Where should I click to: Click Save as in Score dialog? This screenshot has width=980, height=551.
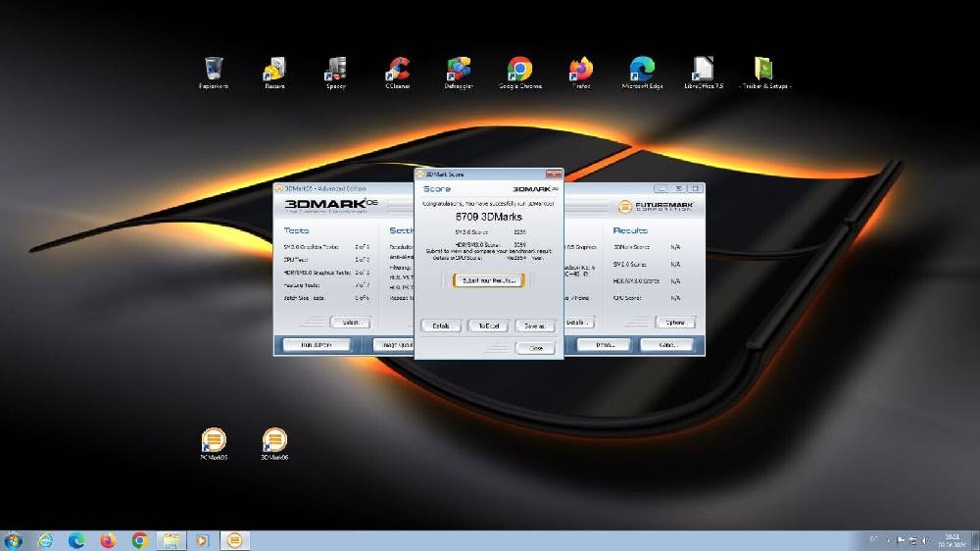point(535,326)
